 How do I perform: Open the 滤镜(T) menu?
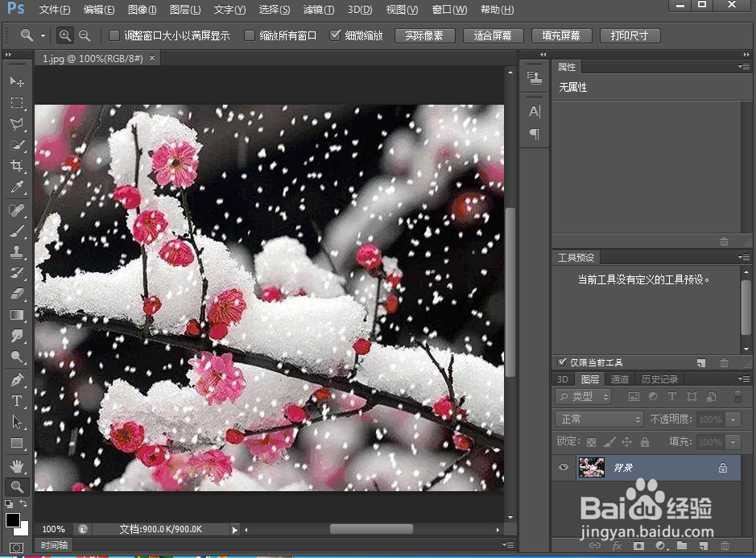click(x=319, y=9)
